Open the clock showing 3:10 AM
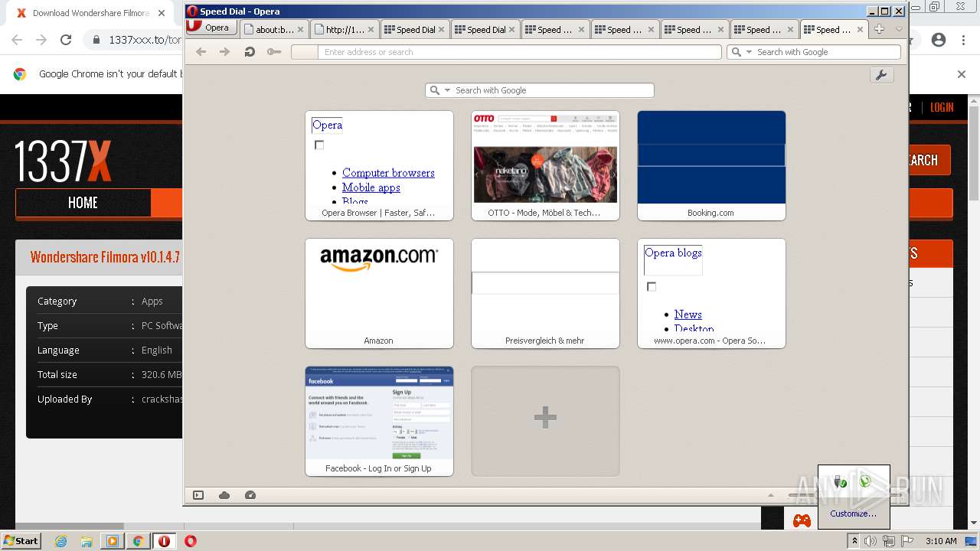Screen dimensions: 980x551 click(941, 541)
